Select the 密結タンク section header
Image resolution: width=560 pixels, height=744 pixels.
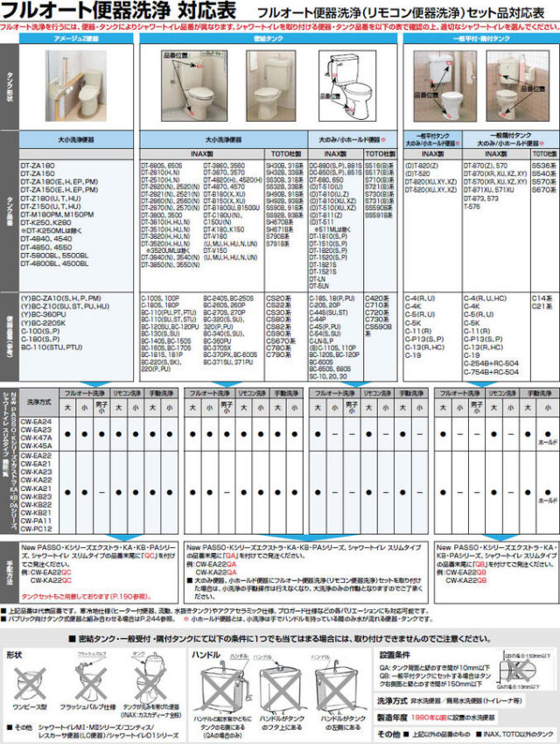click(x=269, y=39)
